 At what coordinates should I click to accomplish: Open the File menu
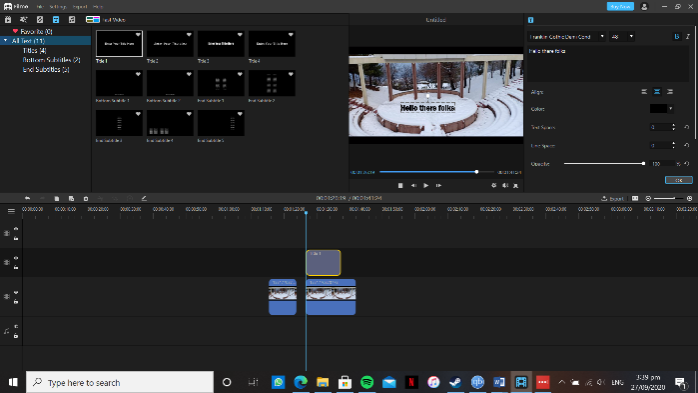[40, 7]
